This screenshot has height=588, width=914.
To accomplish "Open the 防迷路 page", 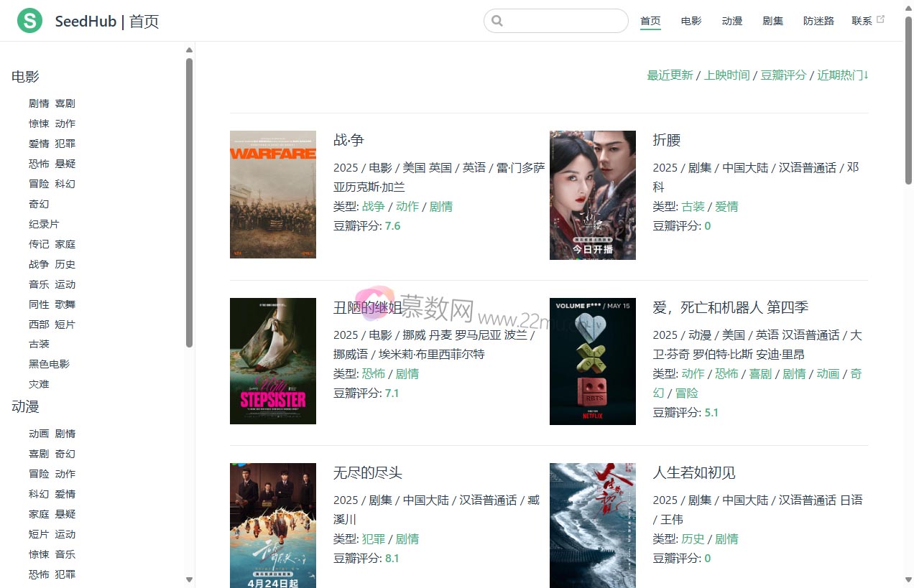I will [x=818, y=21].
